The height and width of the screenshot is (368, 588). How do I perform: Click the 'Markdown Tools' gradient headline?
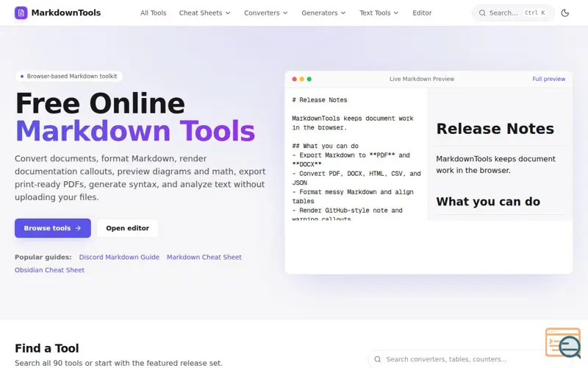click(x=135, y=131)
